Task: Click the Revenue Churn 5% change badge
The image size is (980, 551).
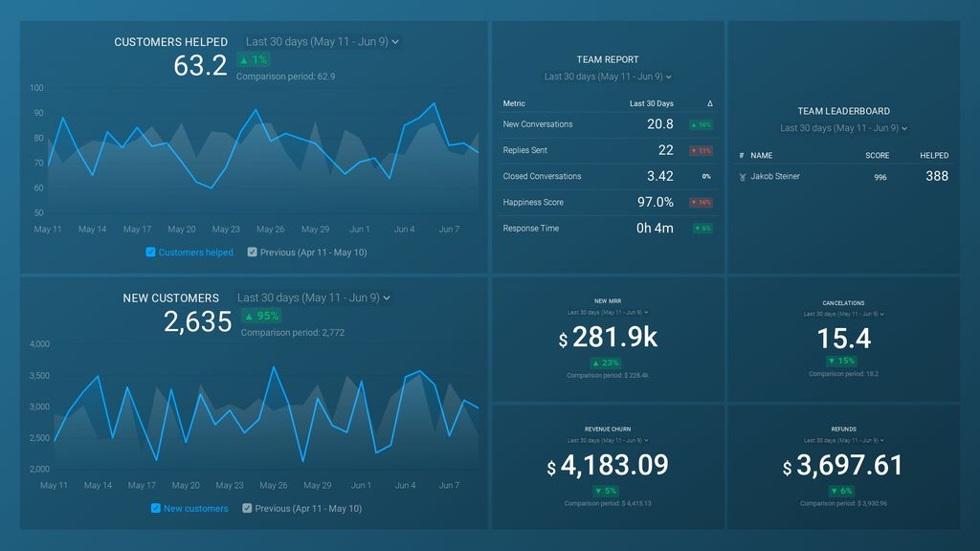Action: click(x=605, y=491)
